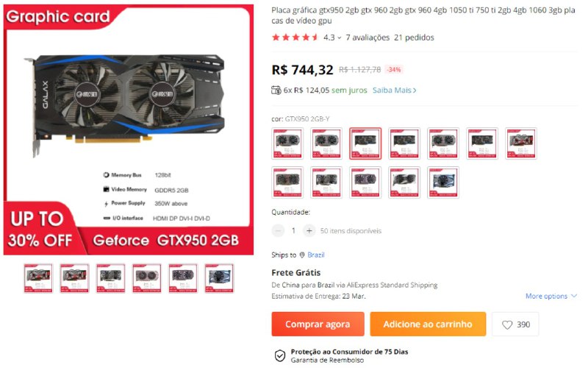Click Adicione ao carrinho button
Screen dimensions: 588x373
(428, 324)
